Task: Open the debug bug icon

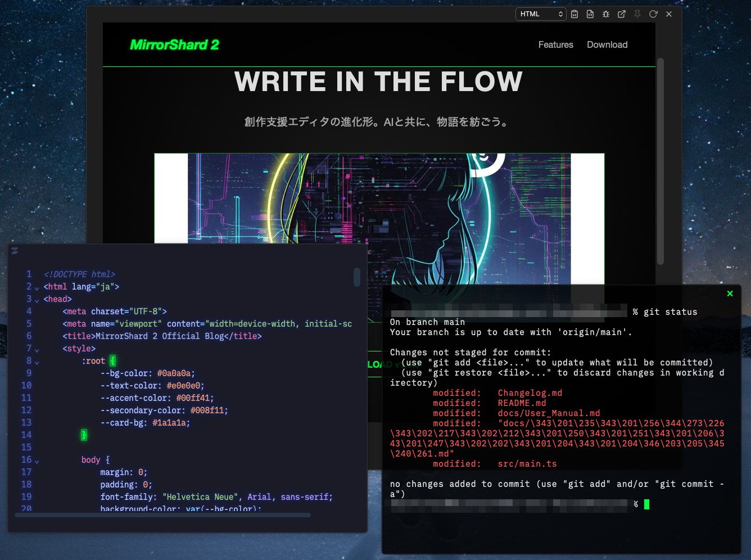Action: pyautogui.click(x=606, y=14)
